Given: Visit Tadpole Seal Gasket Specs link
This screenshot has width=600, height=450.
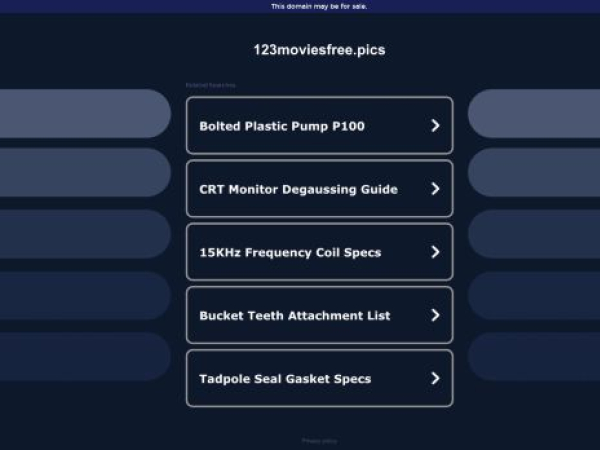Looking at the screenshot, I should (285, 378).
